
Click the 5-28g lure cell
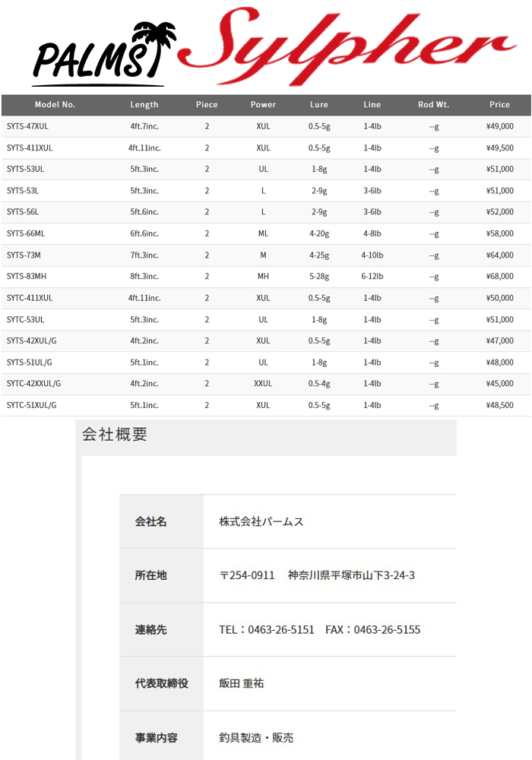click(319, 277)
